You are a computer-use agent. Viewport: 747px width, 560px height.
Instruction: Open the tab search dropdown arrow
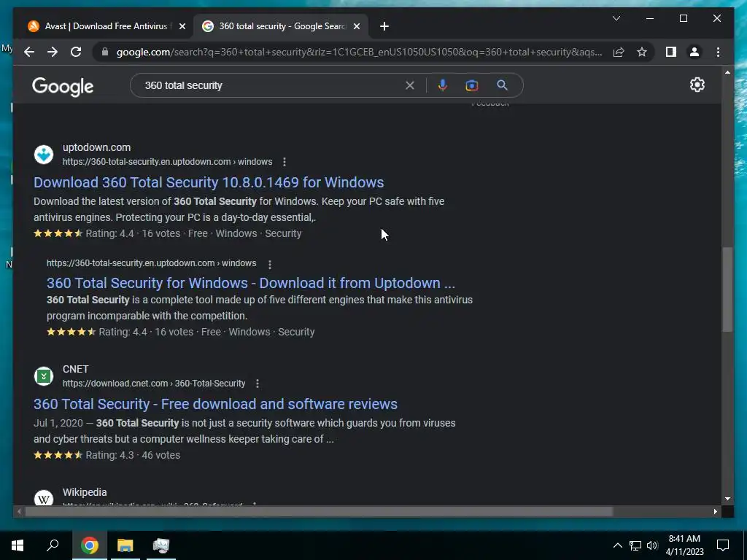tap(616, 18)
